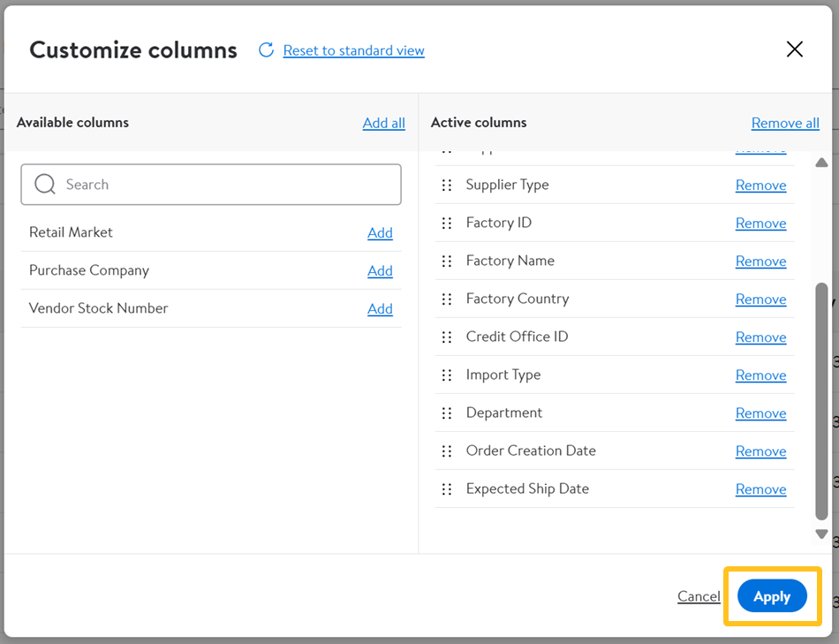839x644 pixels.
Task: Remove the Credit Office ID column
Action: pos(760,337)
